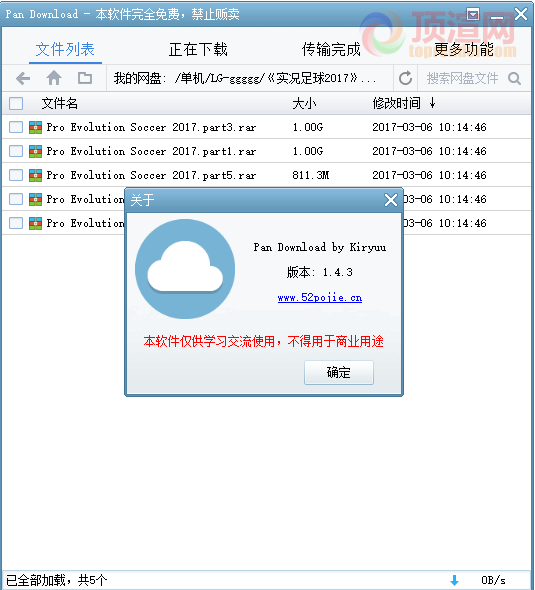Click the RAR icon in the fourth file row
Screen dimensions: 535x590
coord(35,199)
